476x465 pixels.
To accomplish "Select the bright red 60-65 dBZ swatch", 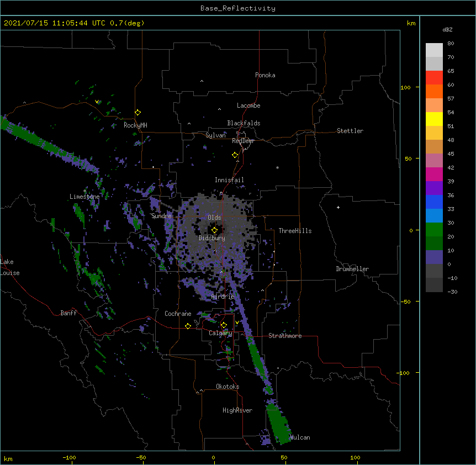I will 434,78.
